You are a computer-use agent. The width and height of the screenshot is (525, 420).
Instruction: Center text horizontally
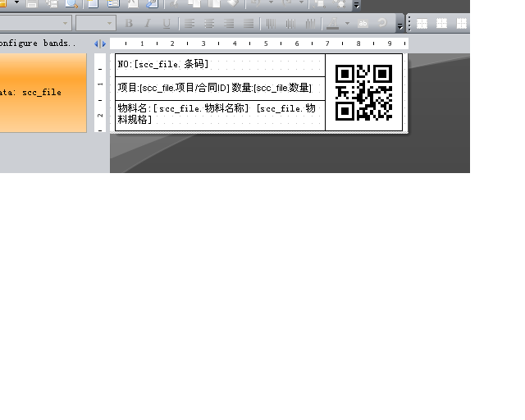209,24
